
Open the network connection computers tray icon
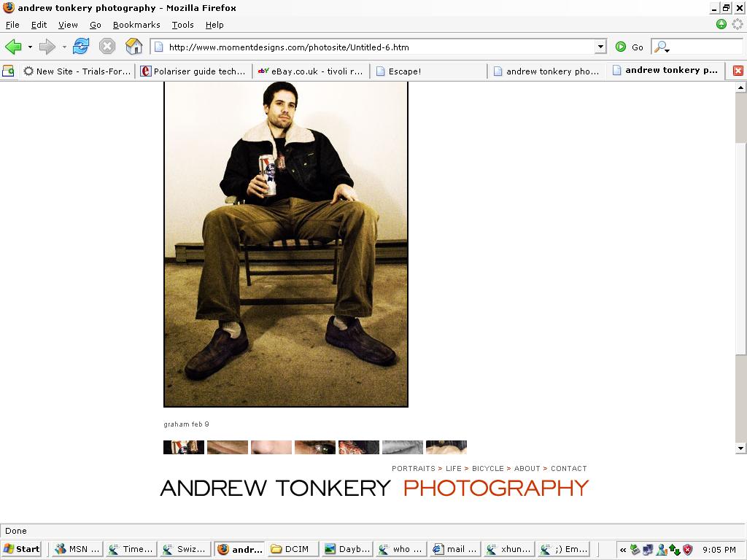tap(648, 550)
